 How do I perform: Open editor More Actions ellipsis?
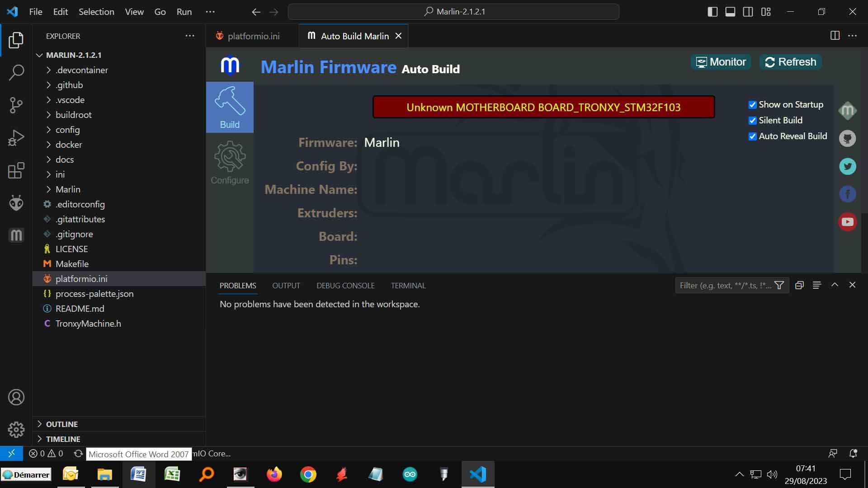pyautogui.click(x=853, y=36)
